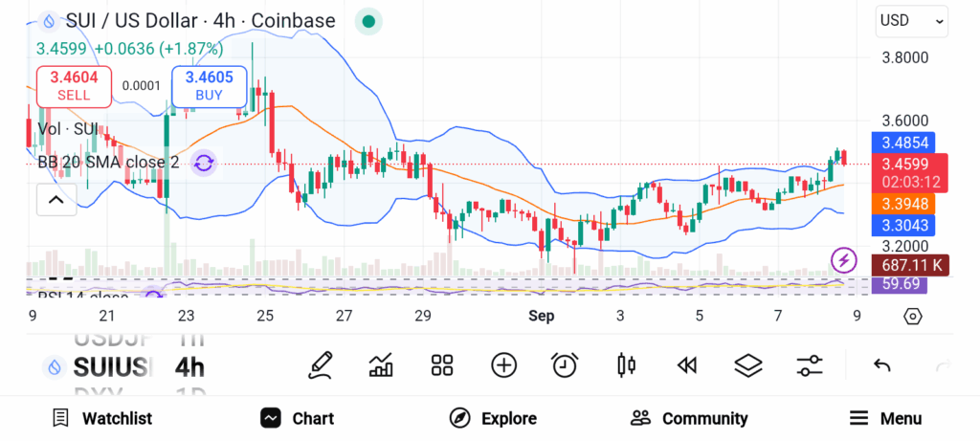Start bar replay with the rewind icon
The width and height of the screenshot is (980, 441).
686,364
